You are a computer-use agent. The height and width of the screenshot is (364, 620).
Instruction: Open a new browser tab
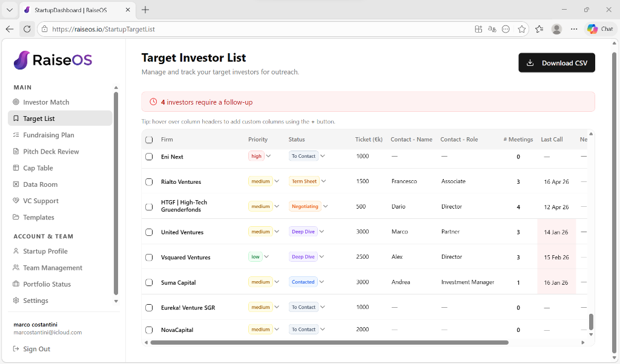tap(145, 10)
